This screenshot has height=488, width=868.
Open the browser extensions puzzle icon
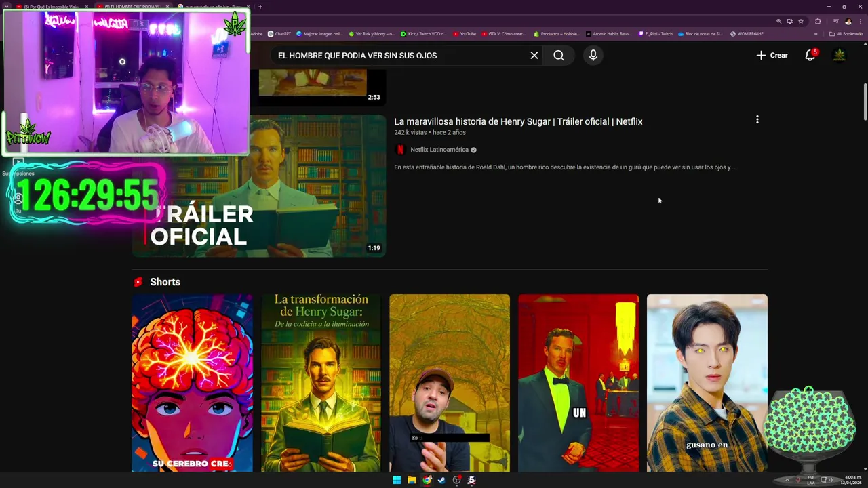coord(818,21)
